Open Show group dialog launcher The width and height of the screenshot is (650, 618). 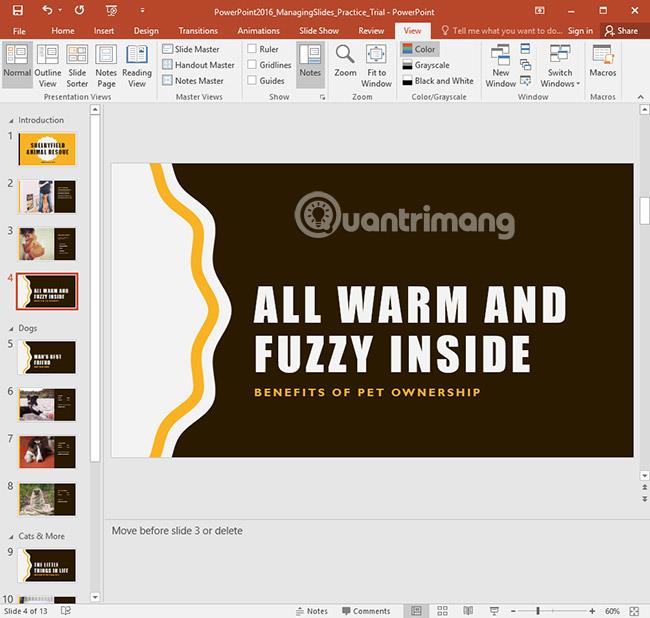tap(322, 97)
